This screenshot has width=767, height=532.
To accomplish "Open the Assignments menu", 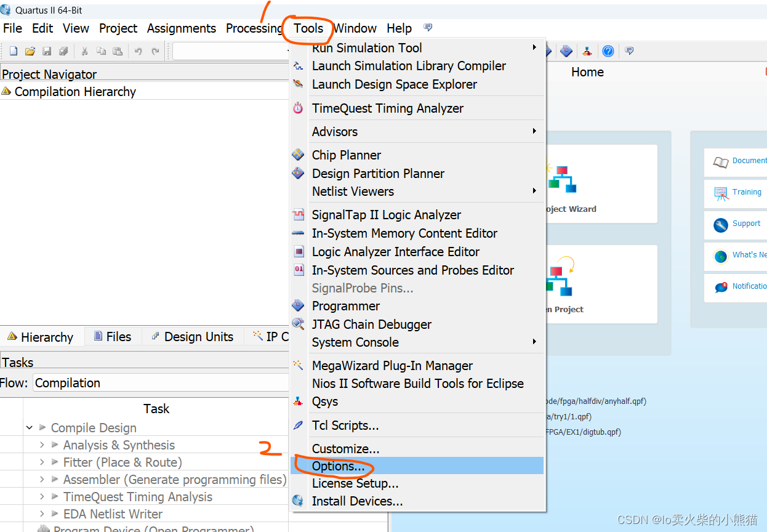I will tap(181, 28).
